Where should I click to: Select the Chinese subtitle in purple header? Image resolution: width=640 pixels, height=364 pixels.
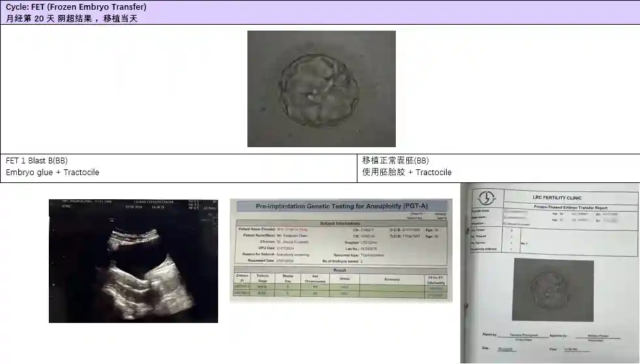(x=72, y=18)
